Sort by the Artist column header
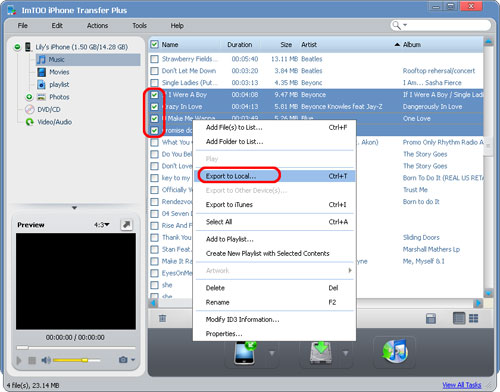This screenshot has width=500, height=392. 309,45
